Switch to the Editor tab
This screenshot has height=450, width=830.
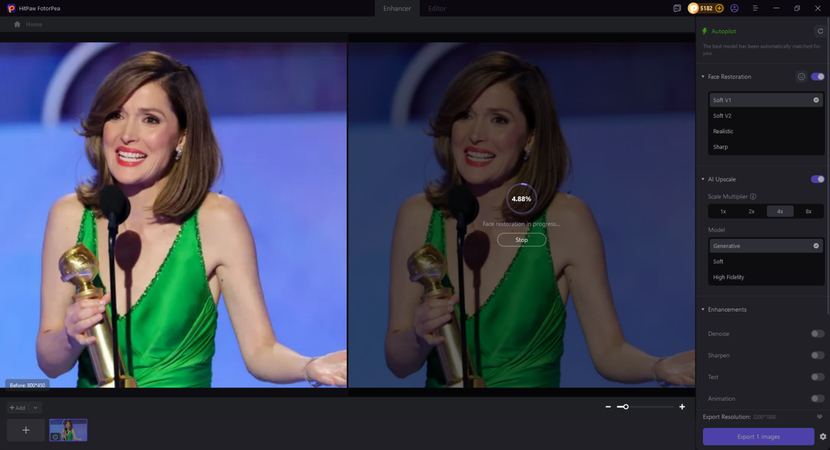(437, 8)
